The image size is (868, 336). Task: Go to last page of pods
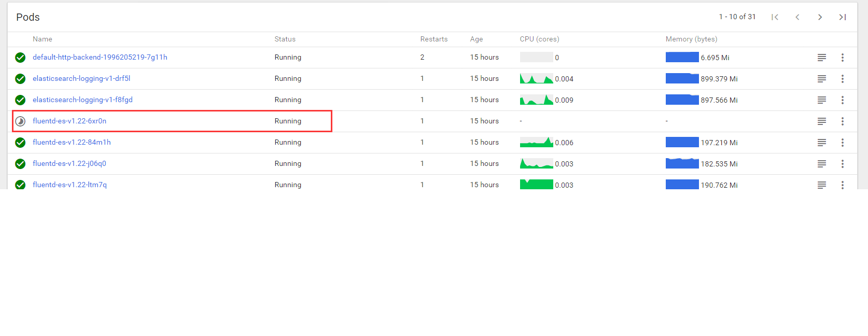pos(843,17)
